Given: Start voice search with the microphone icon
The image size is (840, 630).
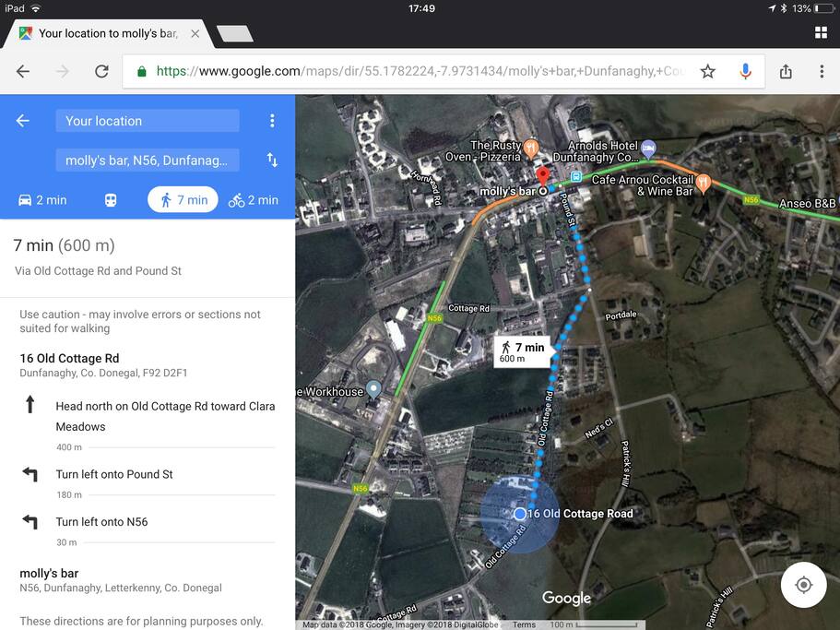Looking at the screenshot, I should click(x=745, y=71).
